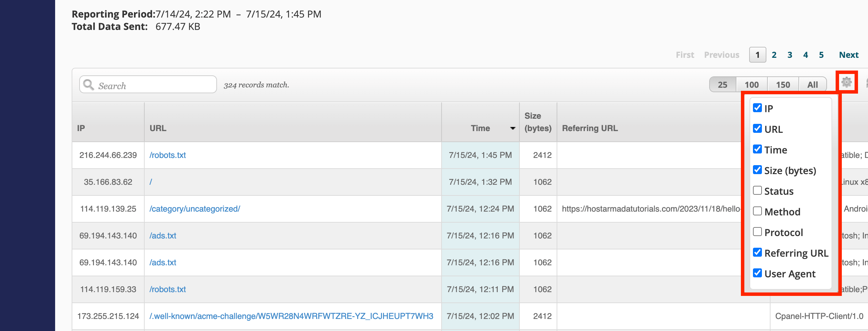868x331 pixels.
Task: Go to page 4
Action: [x=806, y=55]
